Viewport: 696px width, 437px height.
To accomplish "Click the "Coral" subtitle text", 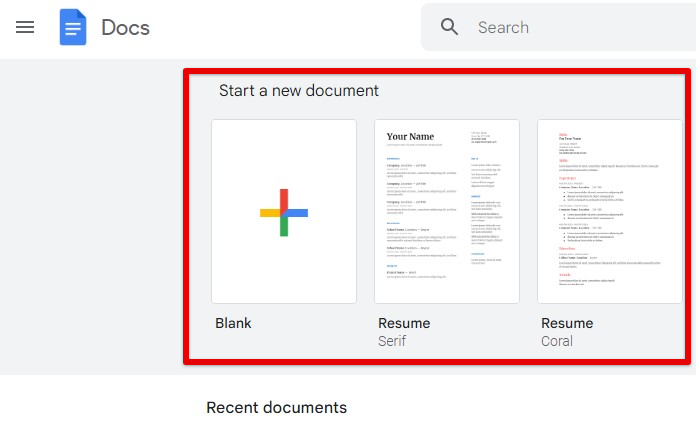I will 557,341.
